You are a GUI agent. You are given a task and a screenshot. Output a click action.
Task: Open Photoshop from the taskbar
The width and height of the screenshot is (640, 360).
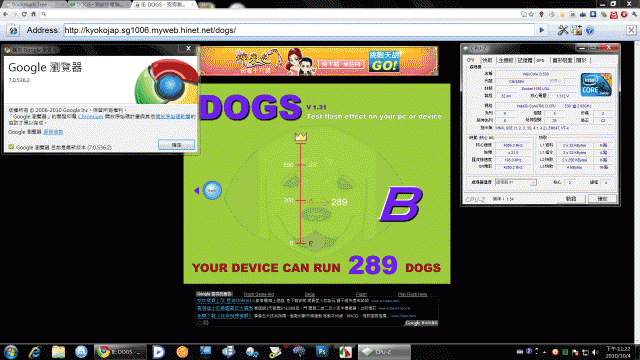point(322,352)
